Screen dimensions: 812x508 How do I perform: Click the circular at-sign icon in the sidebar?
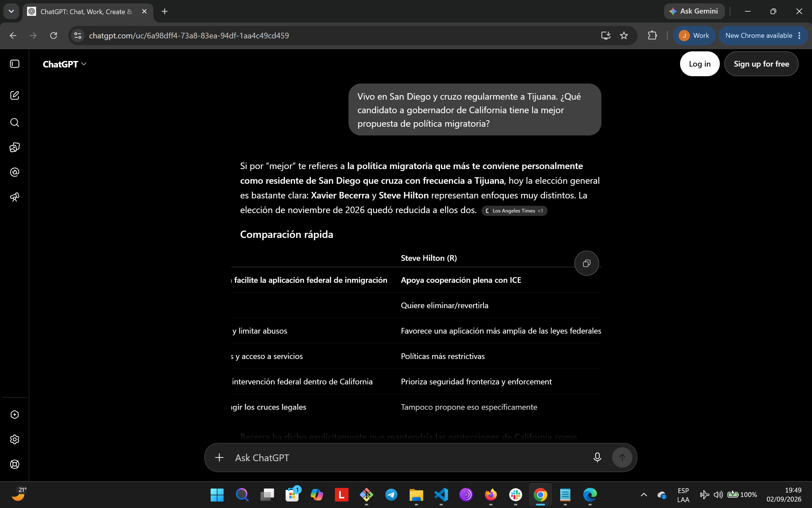tap(14, 172)
